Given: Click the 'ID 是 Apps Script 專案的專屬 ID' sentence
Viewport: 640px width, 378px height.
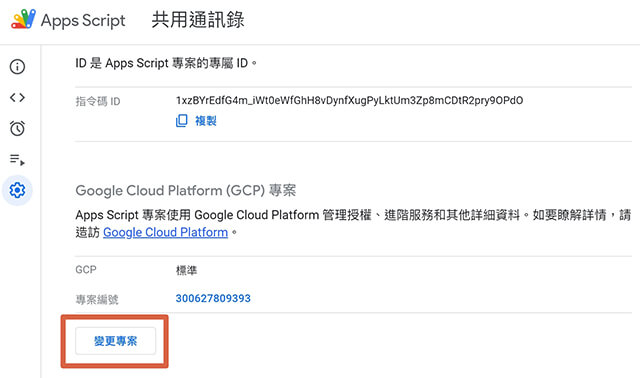Looking at the screenshot, I should [166, 63].
